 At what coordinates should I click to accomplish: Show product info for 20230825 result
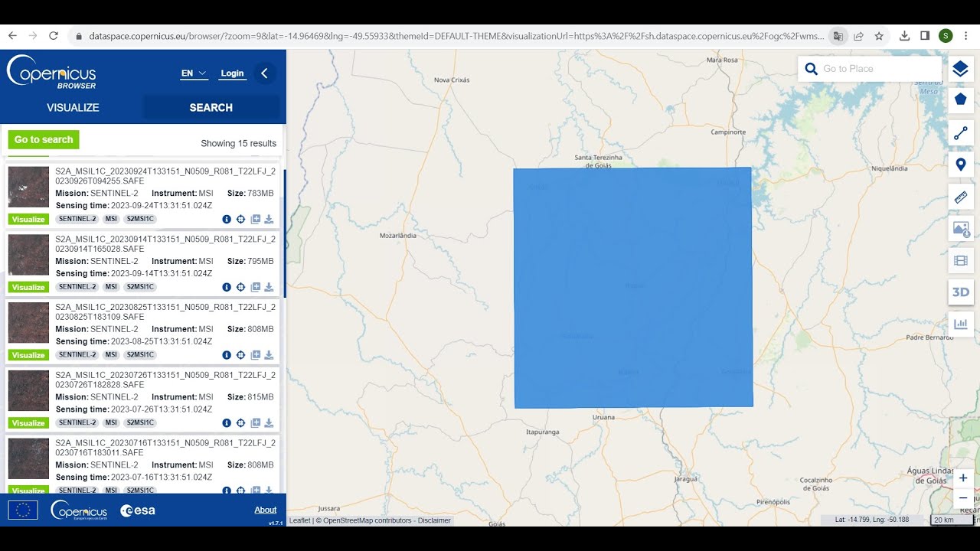click(227, 355)
